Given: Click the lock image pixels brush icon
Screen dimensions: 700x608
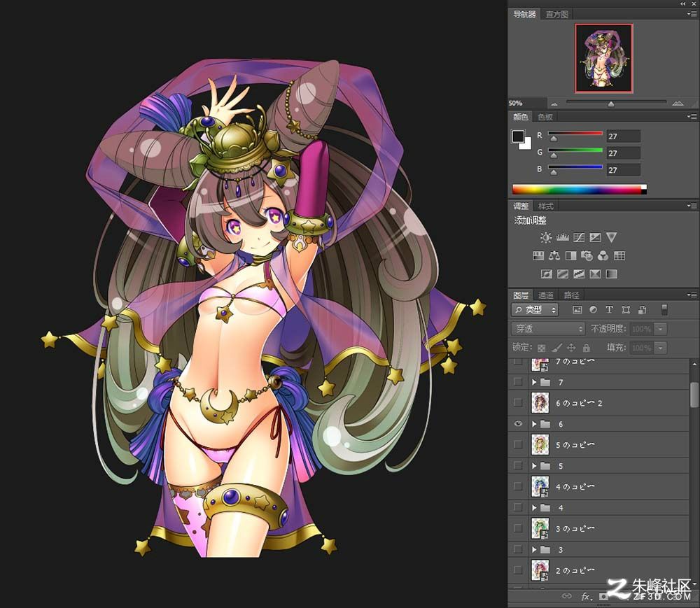Looking at the screenshot, I should coord(556,348).
